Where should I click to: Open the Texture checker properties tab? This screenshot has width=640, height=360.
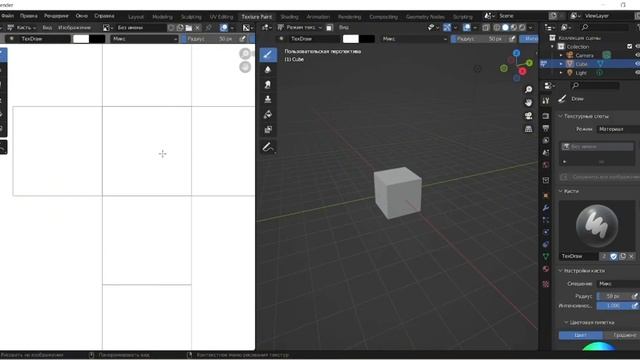coord(546,284)
